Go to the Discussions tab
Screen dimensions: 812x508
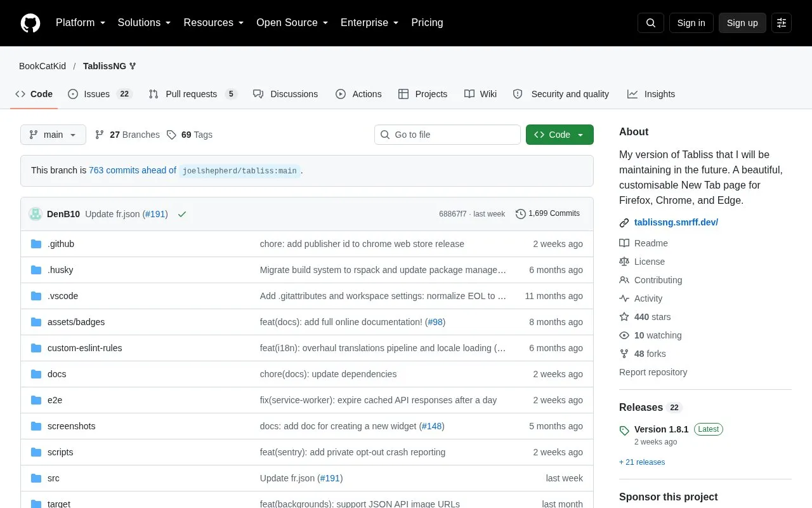285,94
